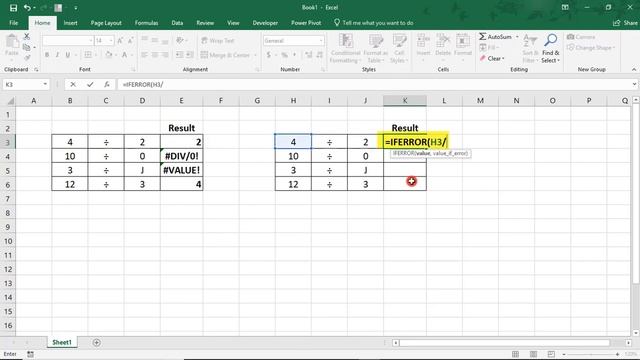This screenshot has height=360, width=640.
Task: Switch to the Data tab
Action: [177, 23]
